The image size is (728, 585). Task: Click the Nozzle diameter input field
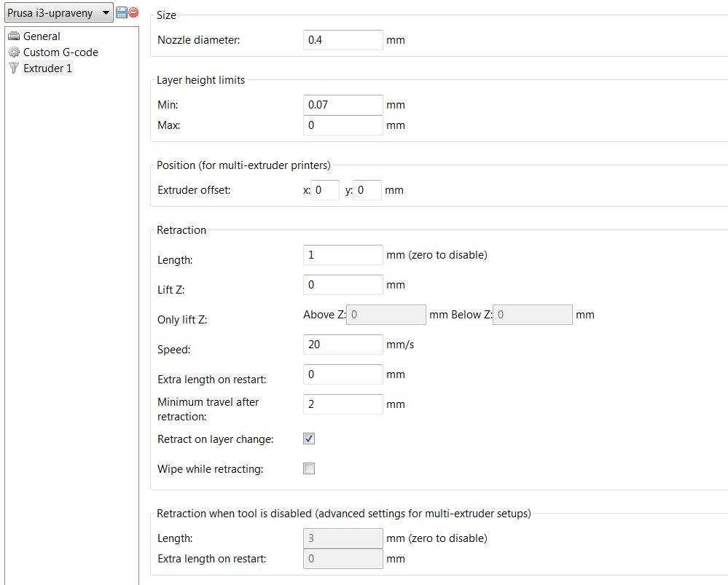pos(343,40)
